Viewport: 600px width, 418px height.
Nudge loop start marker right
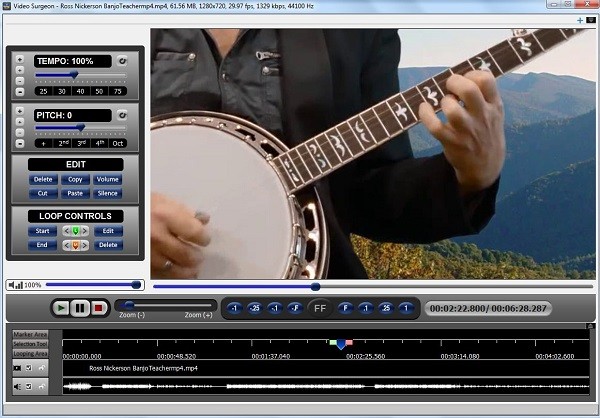(x=85, y=231)
